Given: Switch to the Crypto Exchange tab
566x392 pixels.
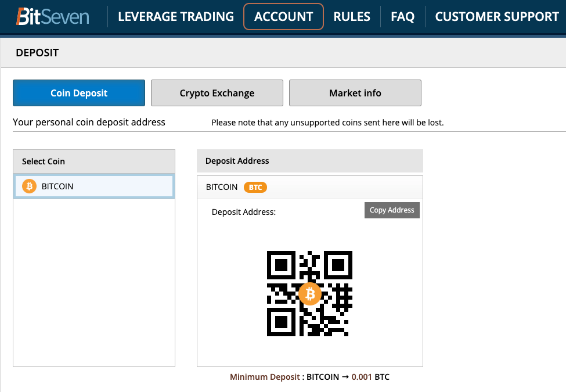Looking at the screenshot, I should tap(217, 93).
